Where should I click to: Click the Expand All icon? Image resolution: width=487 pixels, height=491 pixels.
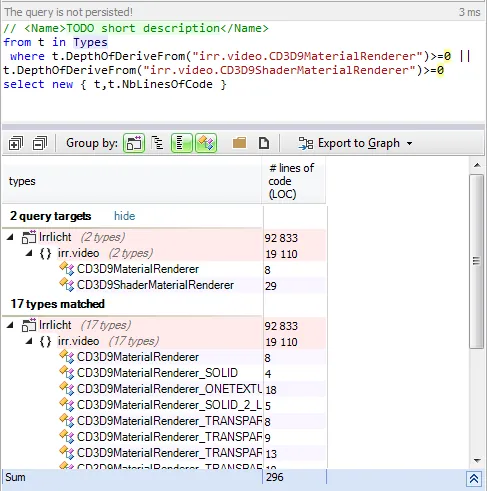coord(16,144)
